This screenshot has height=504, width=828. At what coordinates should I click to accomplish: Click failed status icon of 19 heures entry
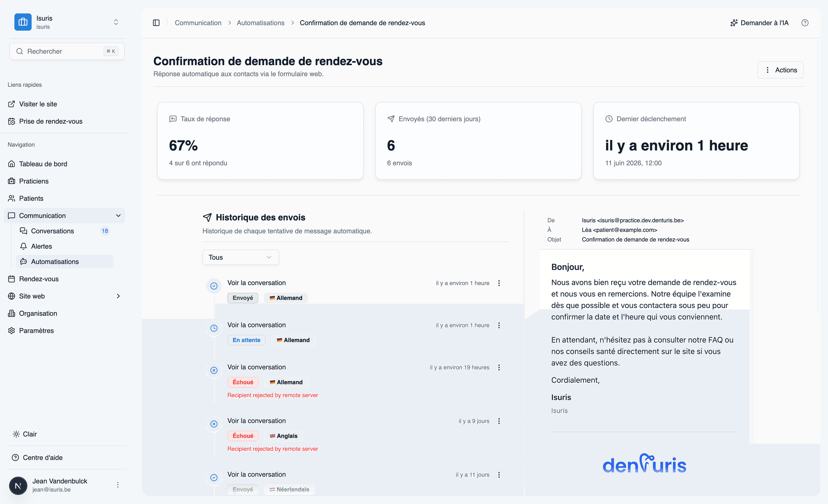(x=214, y=370)
